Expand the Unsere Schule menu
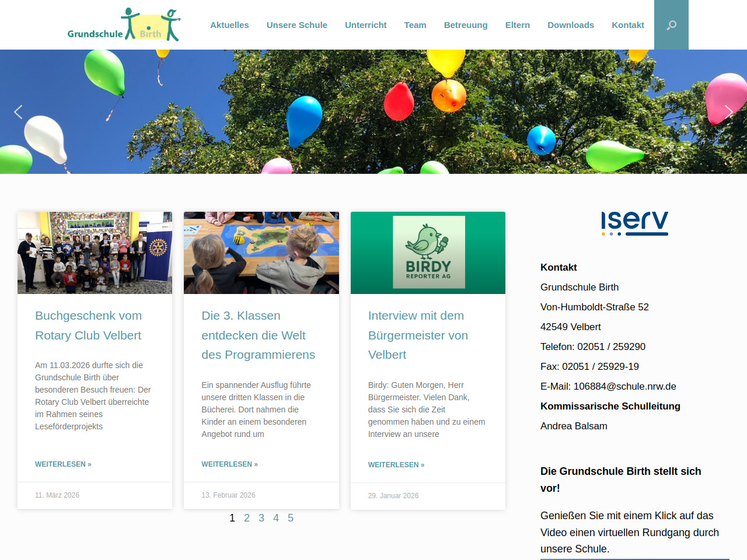 [296, 25]
